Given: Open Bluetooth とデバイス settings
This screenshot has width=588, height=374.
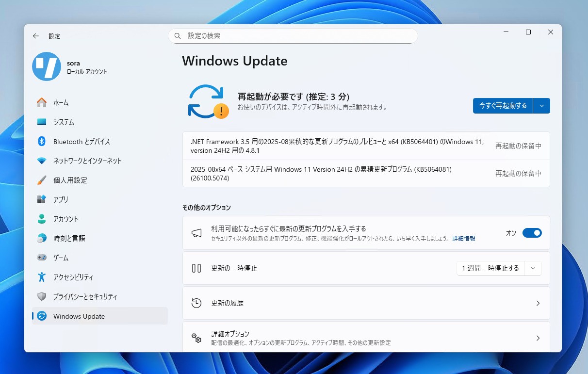Looking at the screenshot, I should [99, 141].
